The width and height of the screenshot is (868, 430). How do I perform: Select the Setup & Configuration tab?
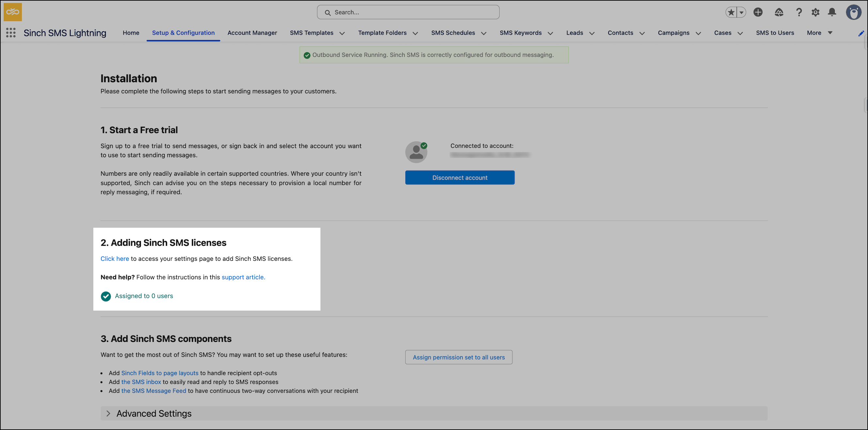pyautogui.click(x=183, y=33)
